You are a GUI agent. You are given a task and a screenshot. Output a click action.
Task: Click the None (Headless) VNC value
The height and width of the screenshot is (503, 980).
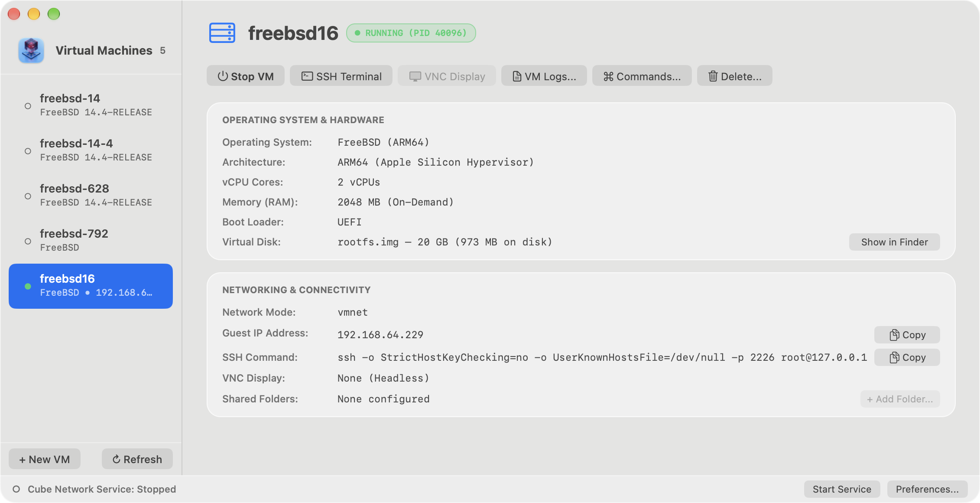(x=383, y=378)
